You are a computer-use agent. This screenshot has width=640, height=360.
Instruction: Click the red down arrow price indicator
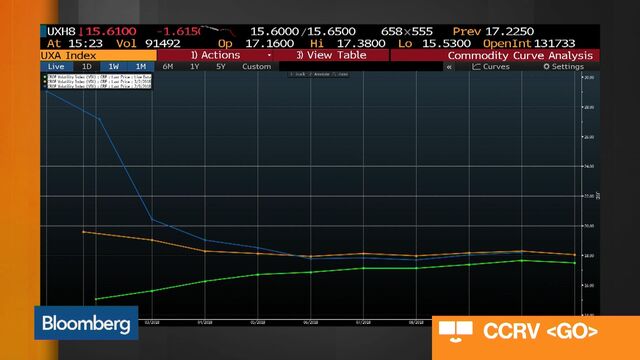81,31
